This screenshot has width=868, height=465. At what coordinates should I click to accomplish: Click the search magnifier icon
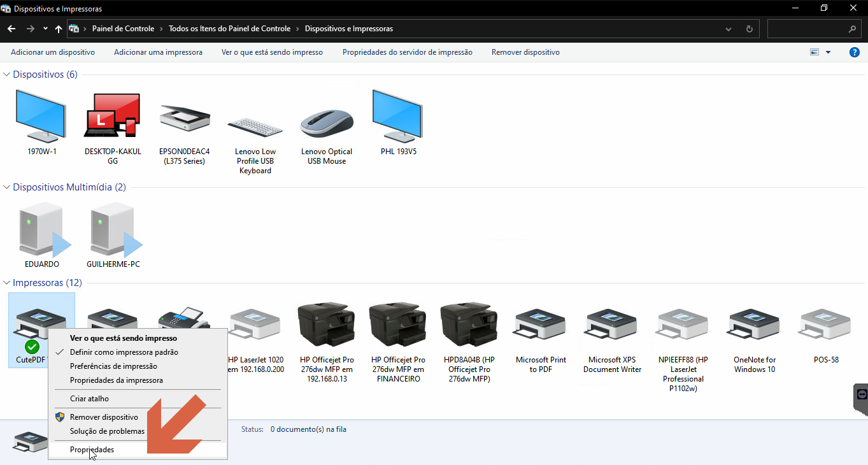click(853, 29)
